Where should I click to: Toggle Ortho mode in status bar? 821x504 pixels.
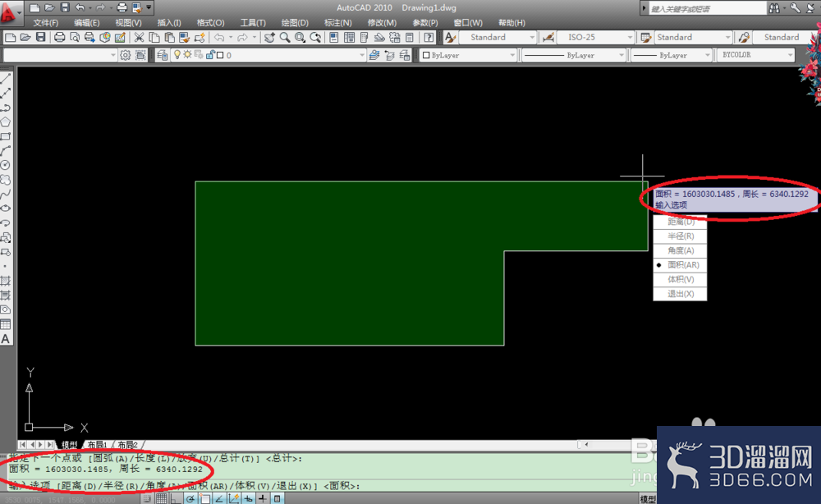coord(176,498)
